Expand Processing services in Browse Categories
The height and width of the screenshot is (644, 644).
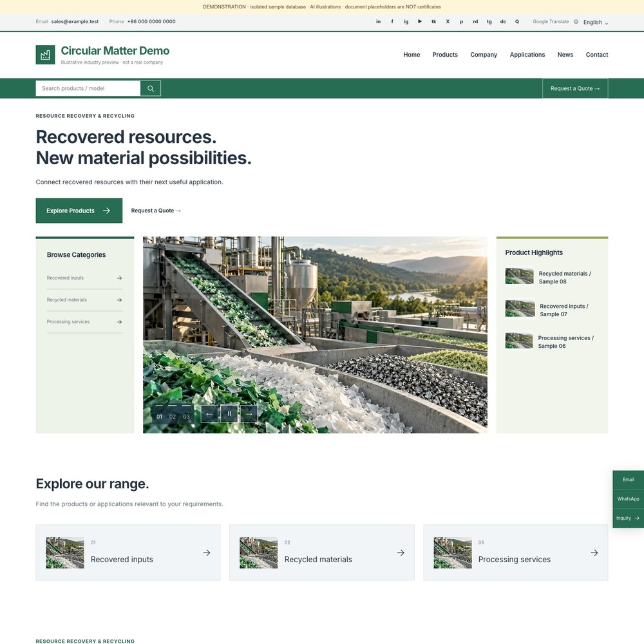[84, 322]
